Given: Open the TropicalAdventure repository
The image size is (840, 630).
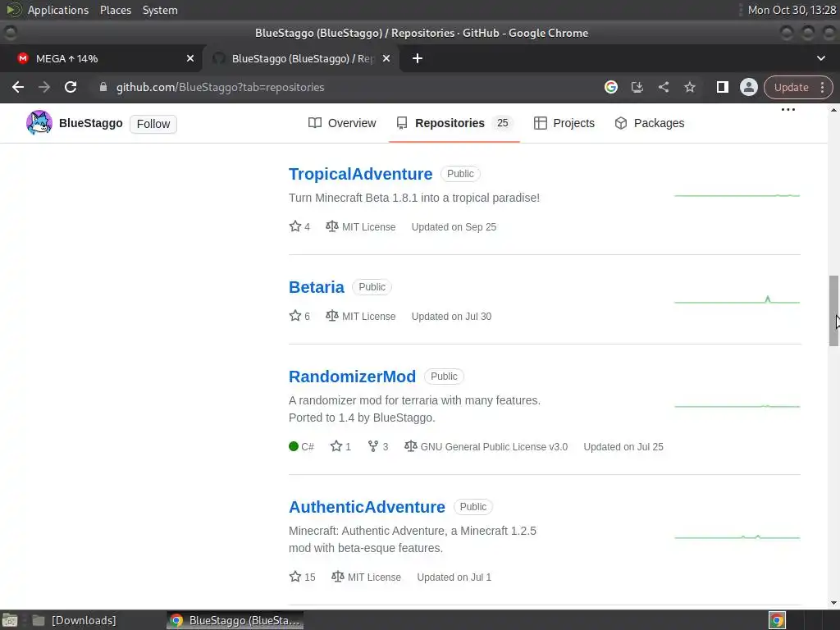Looking at the screenshot, I should 361,174.
